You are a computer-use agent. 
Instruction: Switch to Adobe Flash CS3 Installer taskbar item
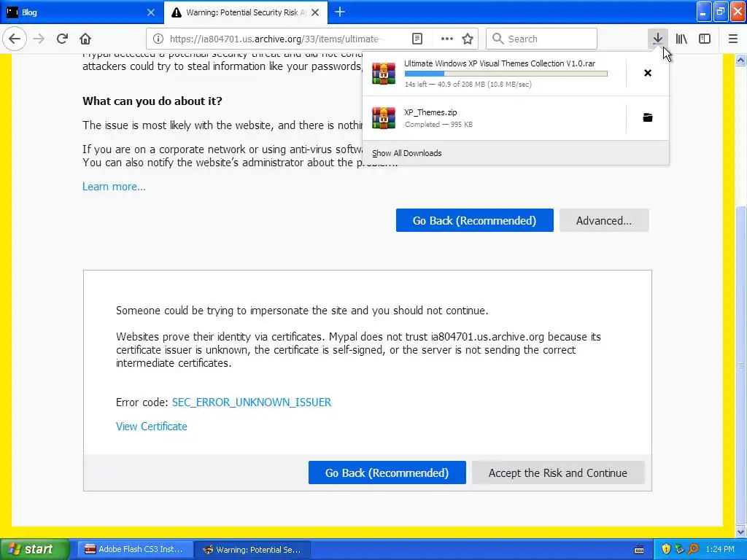(135, 549)
